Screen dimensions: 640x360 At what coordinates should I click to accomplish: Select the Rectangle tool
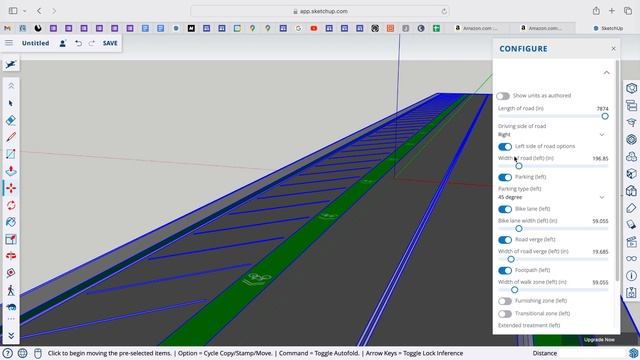pyautogui.click(x=11, y=154)
